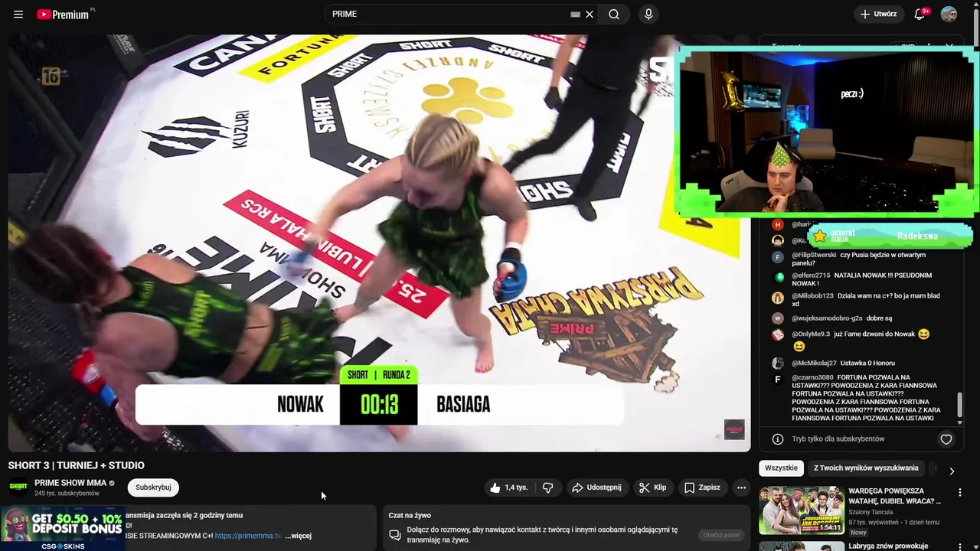Click the 245 tys. subskrybentów count

coord(67,494)
